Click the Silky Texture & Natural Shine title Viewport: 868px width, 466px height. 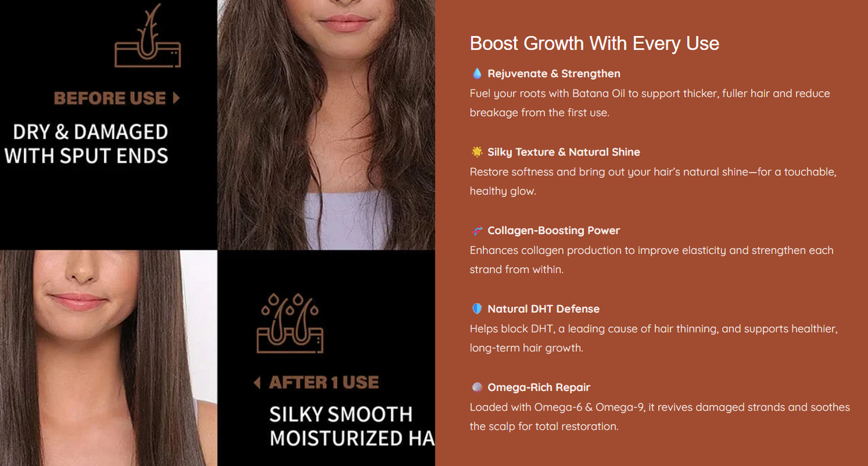click(563, 152)
